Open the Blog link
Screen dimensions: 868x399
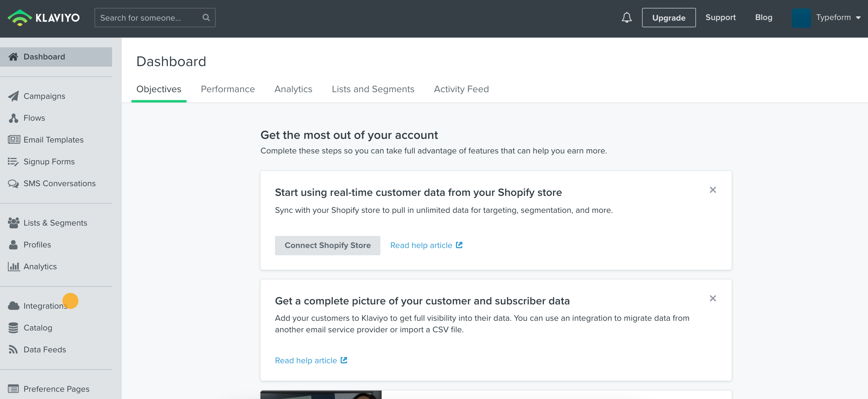[764, 18]
